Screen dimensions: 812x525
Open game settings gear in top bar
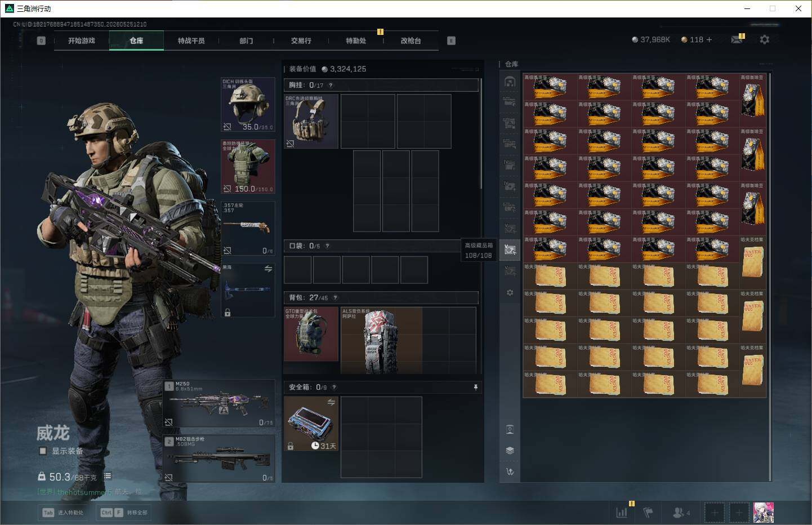(764, 39)
